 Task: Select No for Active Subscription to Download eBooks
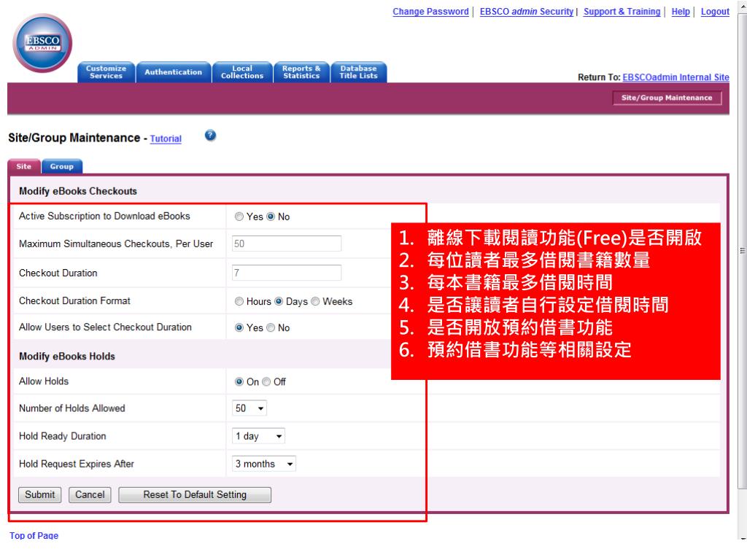click(x=271, y=217)
